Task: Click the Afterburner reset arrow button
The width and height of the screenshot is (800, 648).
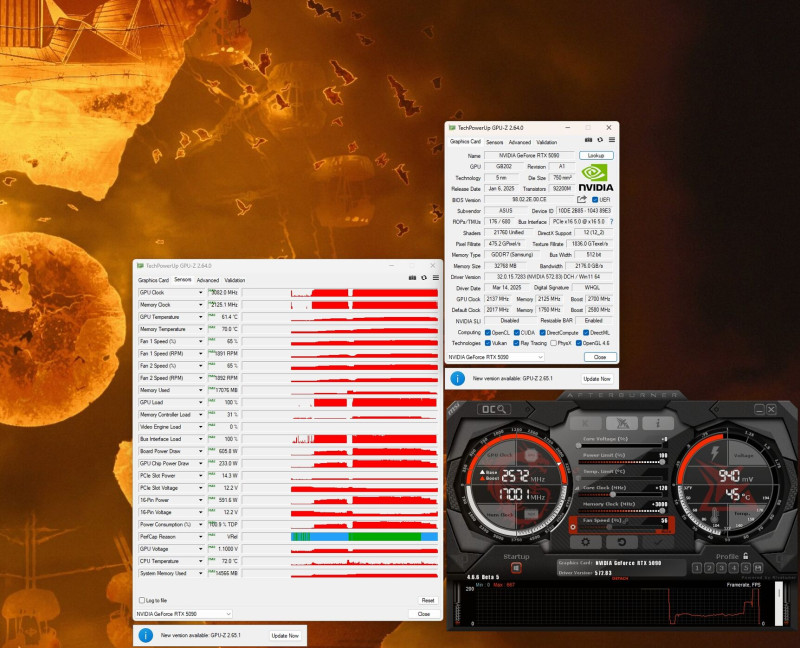Action: tap(621, 542)
